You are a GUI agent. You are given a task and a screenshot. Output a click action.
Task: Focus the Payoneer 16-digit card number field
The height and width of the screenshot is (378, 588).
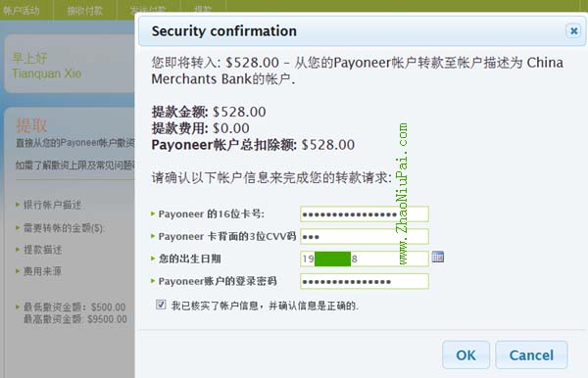[x=365, y=214]
